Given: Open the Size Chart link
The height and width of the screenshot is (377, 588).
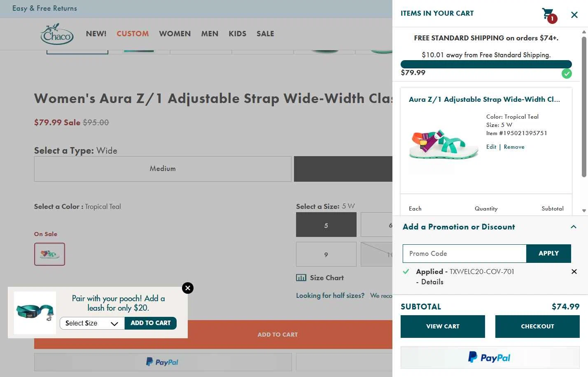Looking at the screenshot, I should pos(327,278).
